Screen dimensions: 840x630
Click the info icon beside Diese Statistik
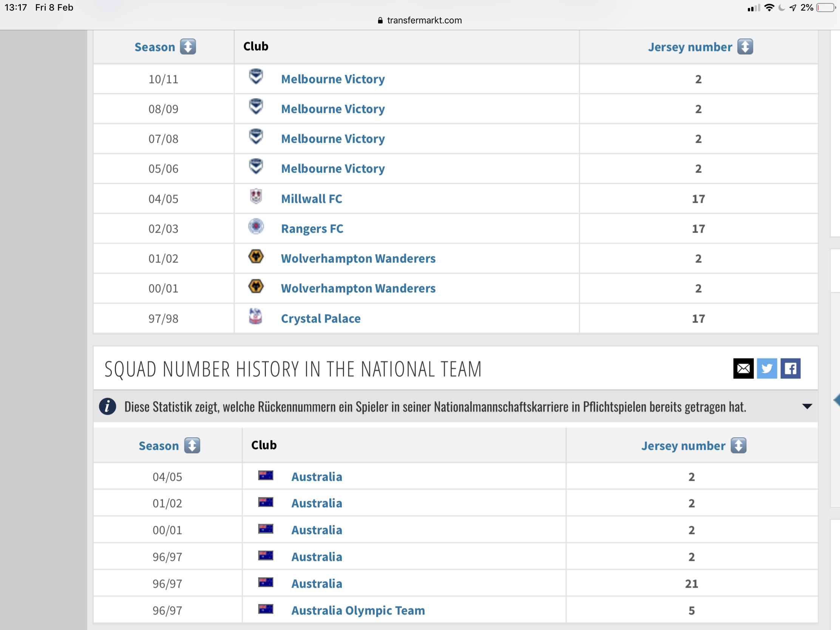click(x=108, y=407)
